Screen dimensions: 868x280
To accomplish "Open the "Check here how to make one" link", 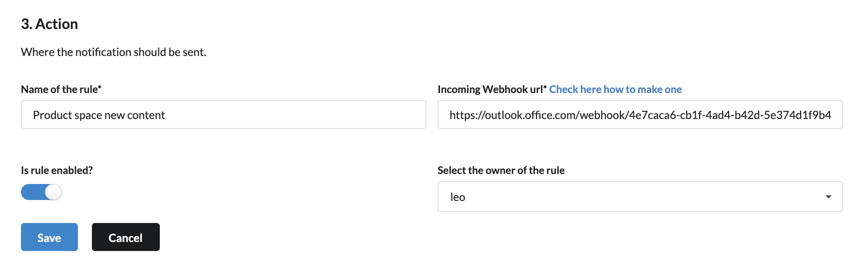I will tap(615, 89).
